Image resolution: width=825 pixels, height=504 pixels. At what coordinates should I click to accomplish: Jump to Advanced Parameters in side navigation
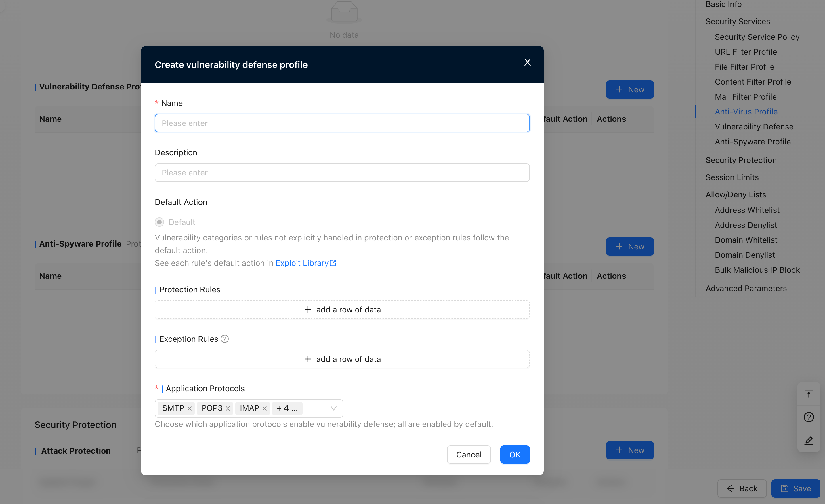click(x=746, y=288)
